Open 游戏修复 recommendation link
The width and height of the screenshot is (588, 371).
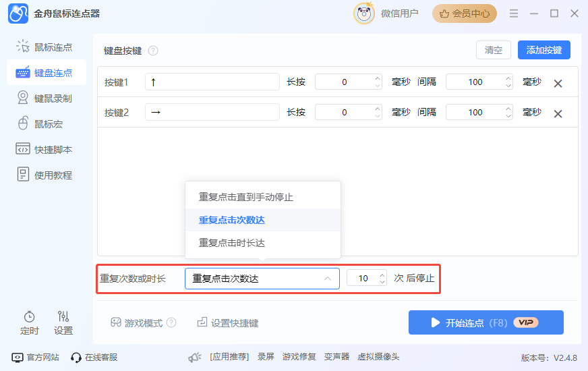point(299,357)
